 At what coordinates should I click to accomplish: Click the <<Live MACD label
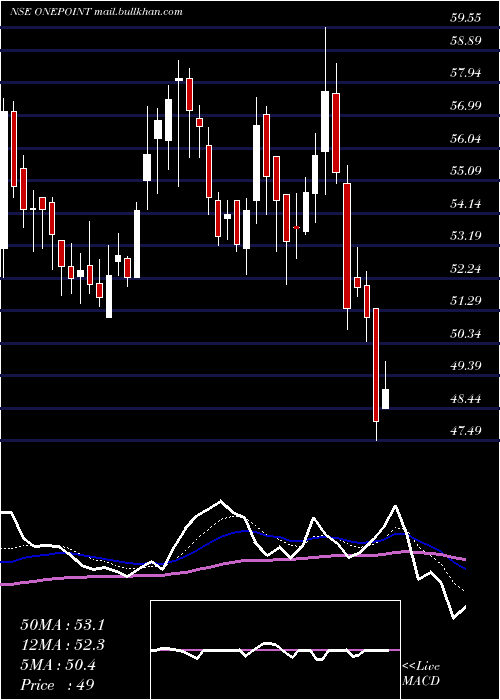[x=421, y=674]
